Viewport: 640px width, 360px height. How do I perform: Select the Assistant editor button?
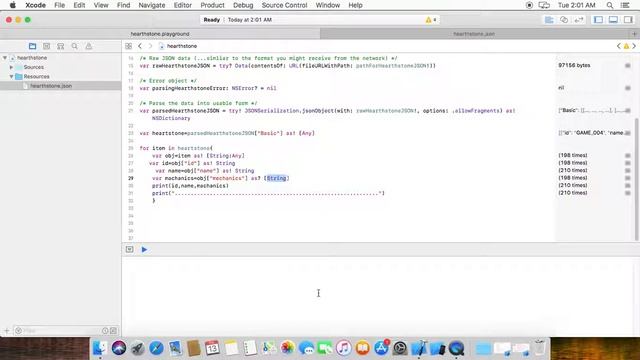(x=564, y=20)
